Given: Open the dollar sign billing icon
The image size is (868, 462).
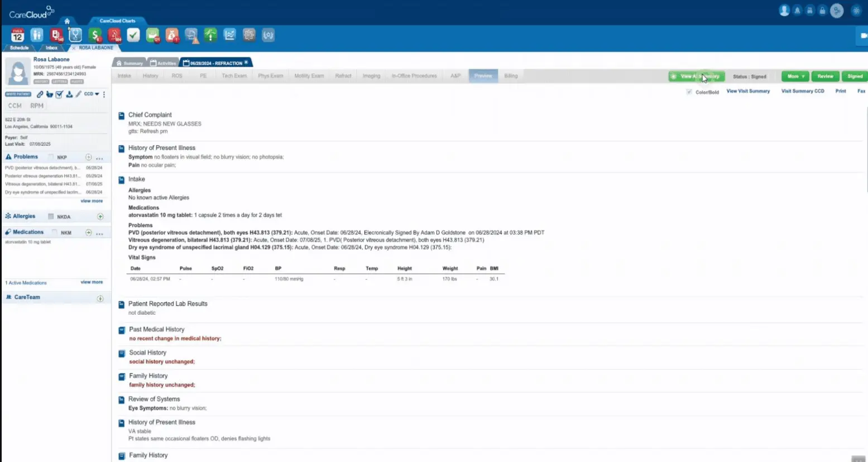Looking at the screenshot, I should click(x=95, y=35).
